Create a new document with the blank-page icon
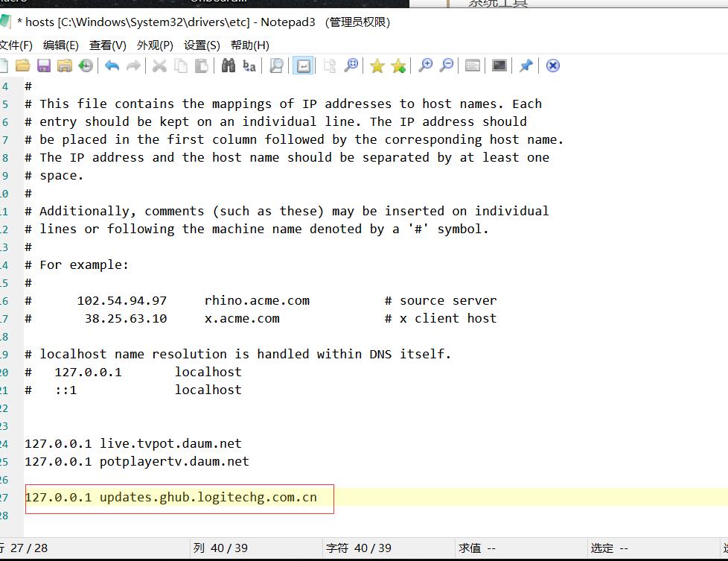The height and width of the screenshot is (561, 728). coord(3,66)
